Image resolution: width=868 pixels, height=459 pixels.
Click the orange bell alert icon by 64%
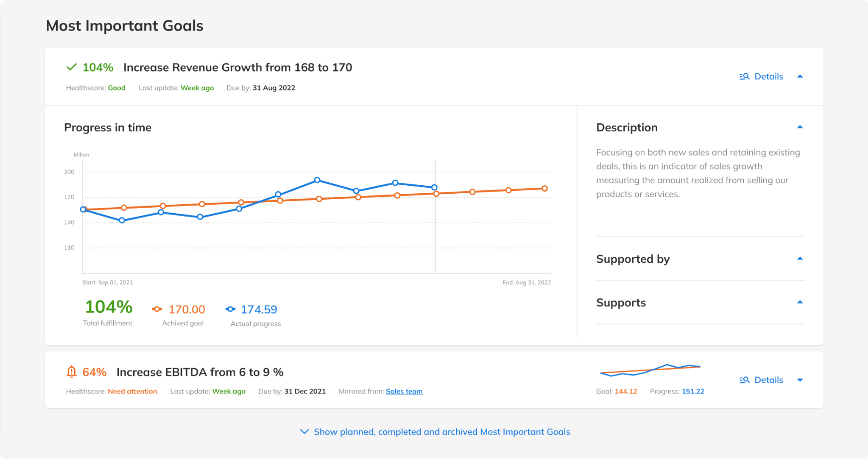pos(72,372)
